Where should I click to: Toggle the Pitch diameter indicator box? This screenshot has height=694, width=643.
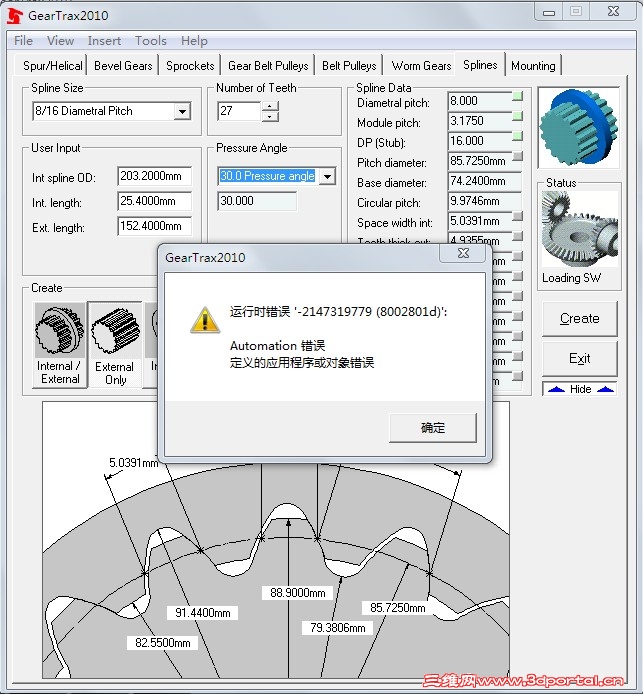[517, 156]
